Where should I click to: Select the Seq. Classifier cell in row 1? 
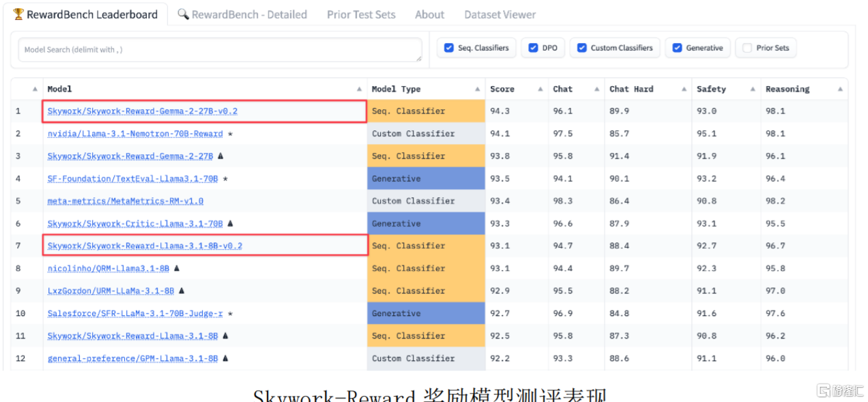[x=426, y=111]
